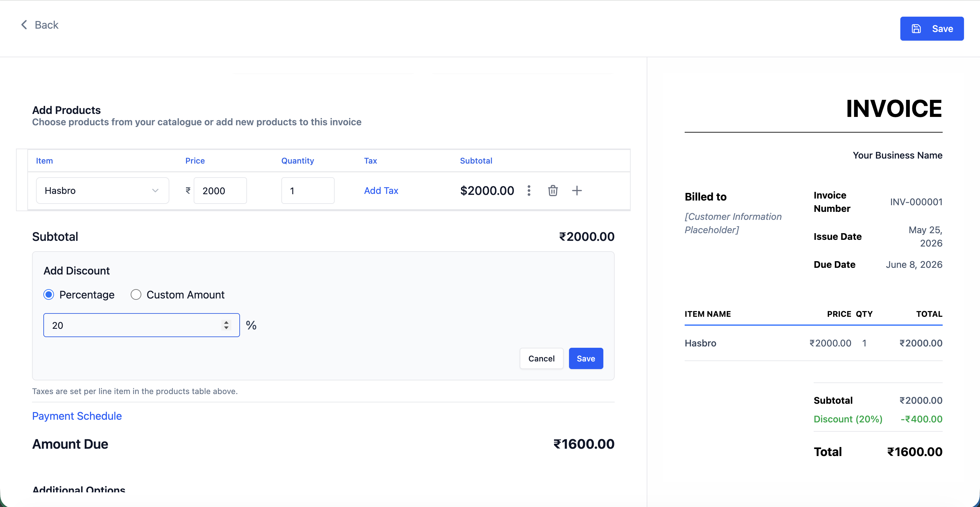Cancel the discount panel

click(x=541, y=358)
